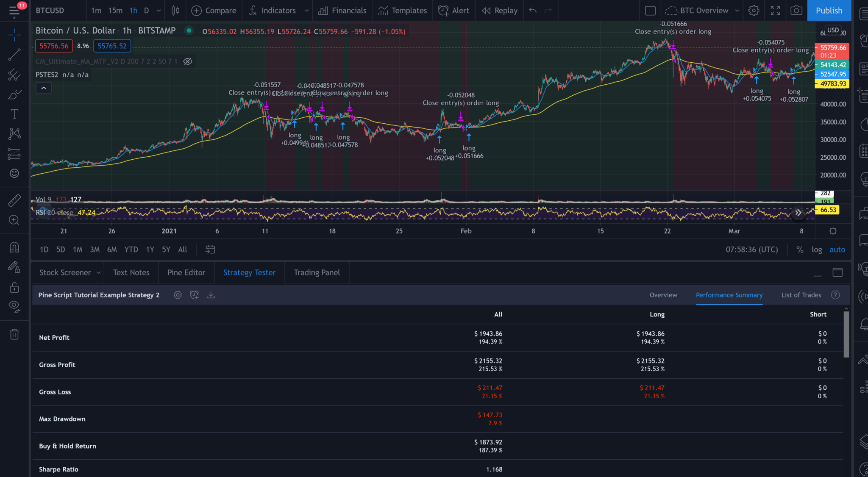Image resolution: width=868 pixels, height=477 pixels.
Task: Export strategy data with download icon
Action: tap(211, 295)
